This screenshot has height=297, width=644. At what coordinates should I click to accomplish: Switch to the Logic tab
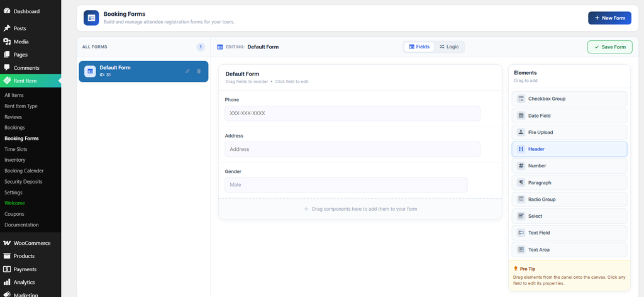449,47
